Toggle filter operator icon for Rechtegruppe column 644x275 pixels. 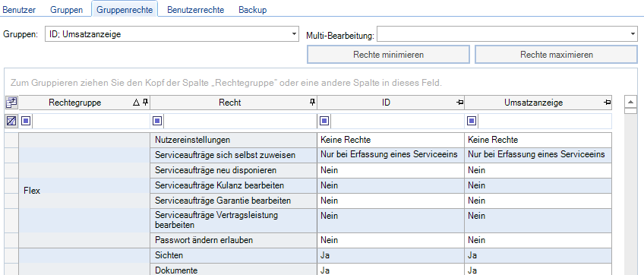pos(26,121)
